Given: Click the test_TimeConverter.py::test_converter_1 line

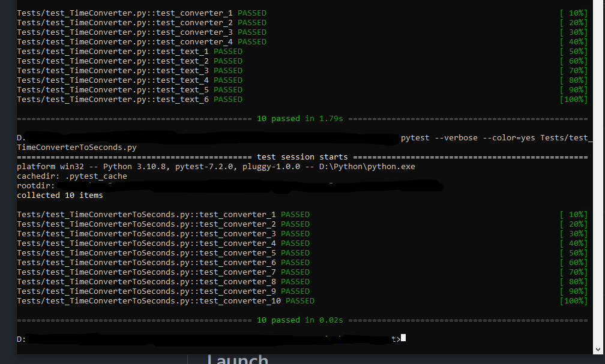Looking at the screenshot, I should (x=142, y=13).
